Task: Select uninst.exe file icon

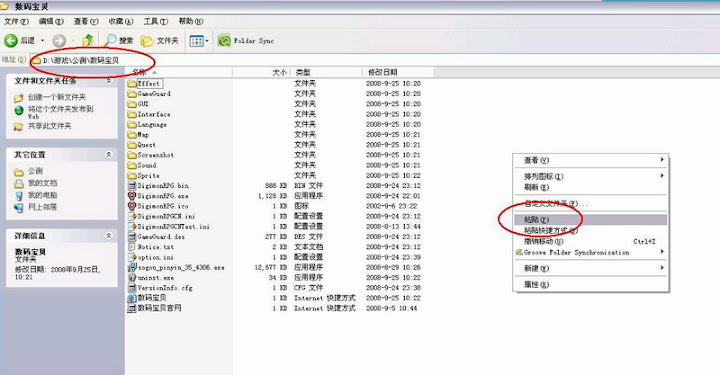Action: pyautogui.click(x=132, y=278)
